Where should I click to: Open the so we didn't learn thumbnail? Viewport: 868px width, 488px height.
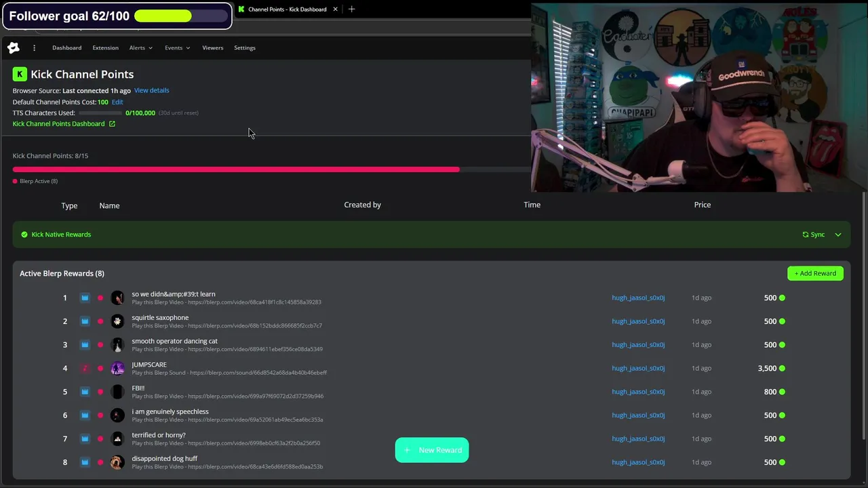coord(117,298)
